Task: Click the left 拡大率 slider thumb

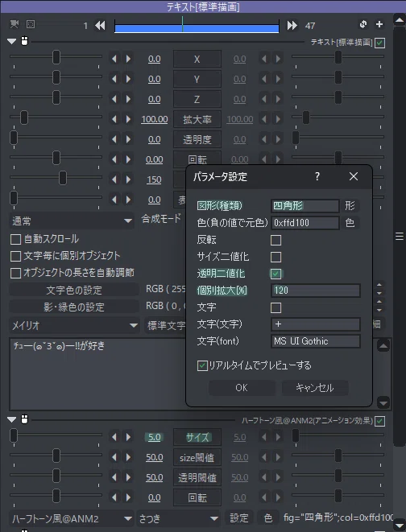Action: pyautogui.click(x=24, y=118)
